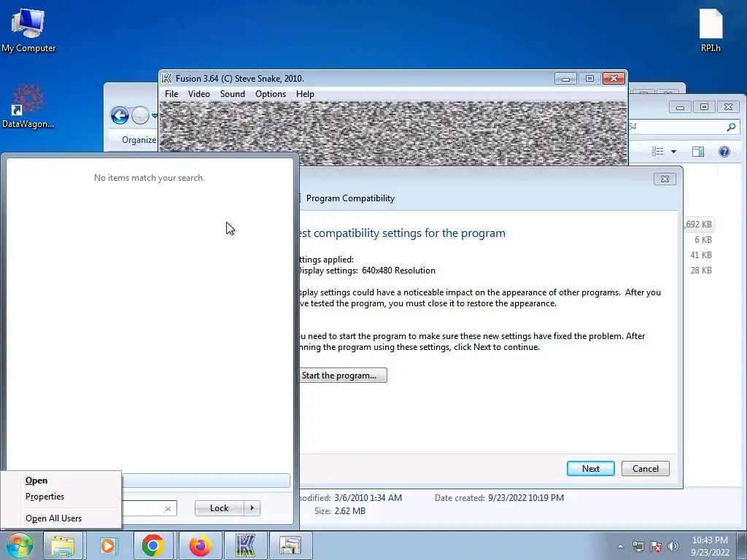
Task: Choose Open from the context menu
Action: click(x=61, y=481)
